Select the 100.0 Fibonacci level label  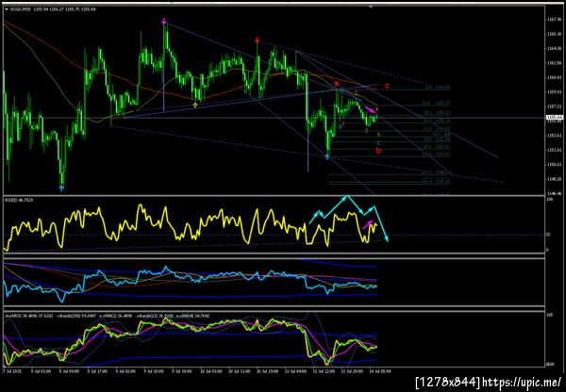437,155
